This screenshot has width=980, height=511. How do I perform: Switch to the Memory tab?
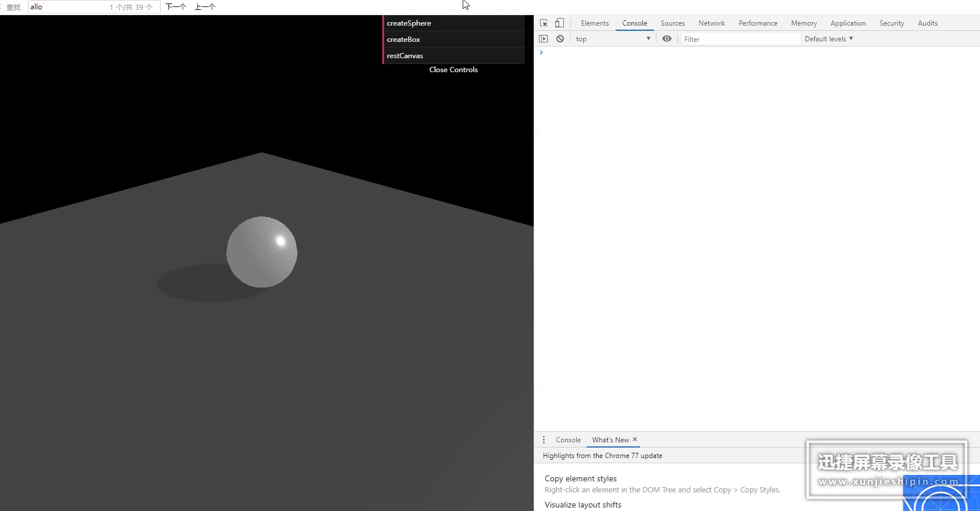804,23
